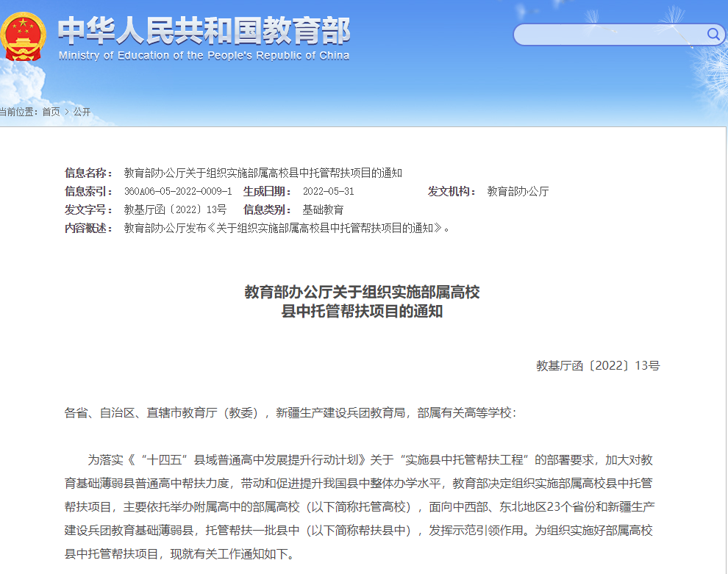
Task: Click the paragraph line starting 育基础薄弱县普通高中
Action: 358,484
